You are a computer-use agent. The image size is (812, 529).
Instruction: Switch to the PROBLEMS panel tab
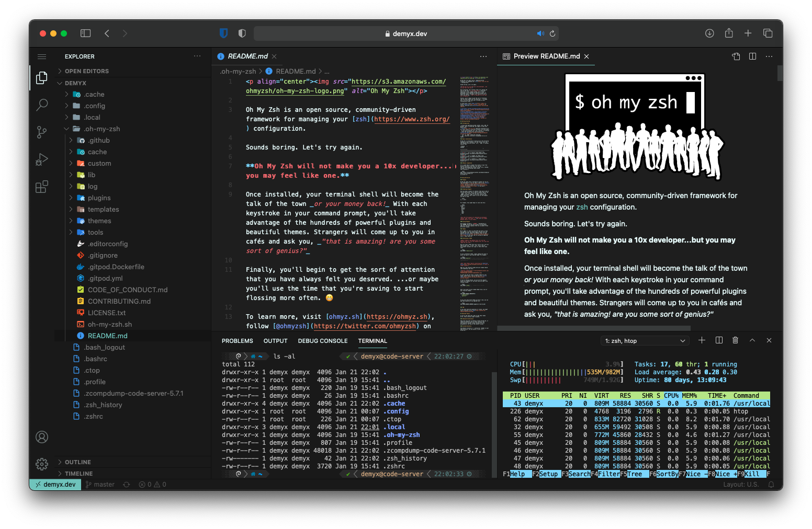[237, 341]
